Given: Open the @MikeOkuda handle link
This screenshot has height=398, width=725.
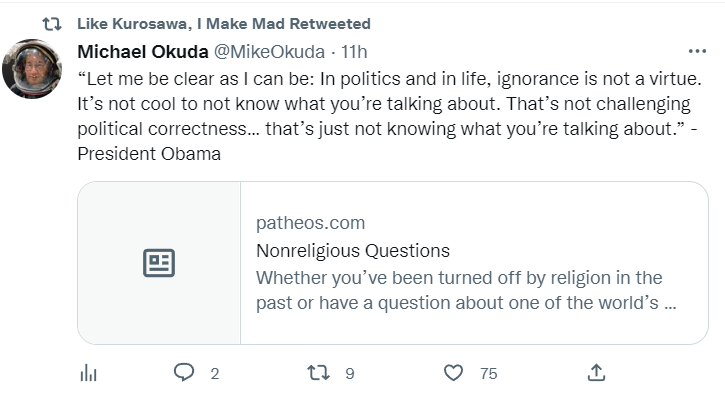Looking at the screenshot, I should 269,52.
